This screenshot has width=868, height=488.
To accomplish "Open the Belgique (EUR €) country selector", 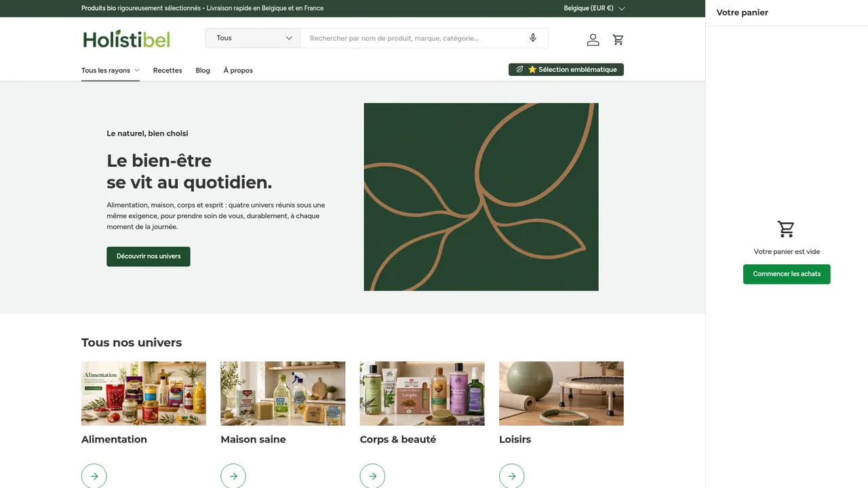I will click(594, 8).
